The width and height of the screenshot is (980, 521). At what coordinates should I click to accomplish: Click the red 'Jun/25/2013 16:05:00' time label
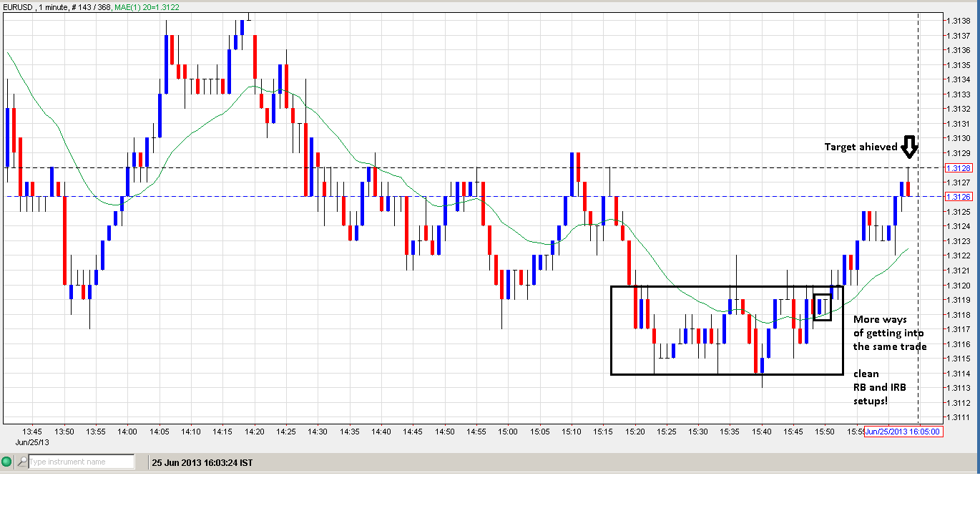[903, 432]
